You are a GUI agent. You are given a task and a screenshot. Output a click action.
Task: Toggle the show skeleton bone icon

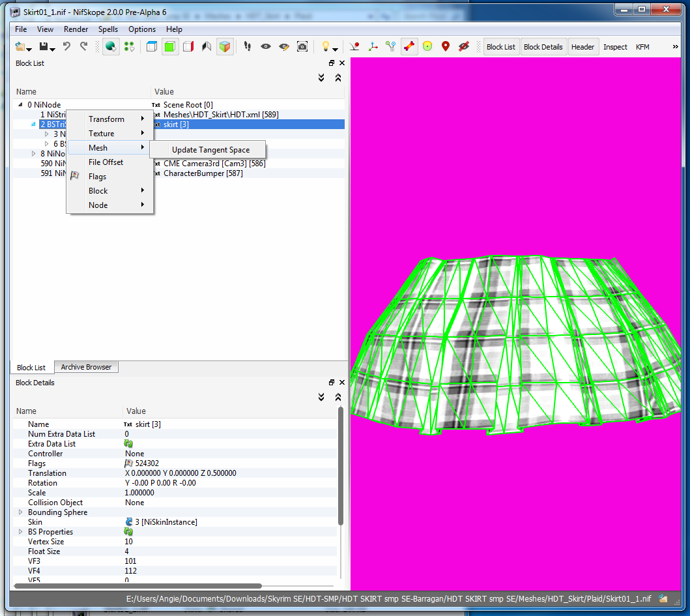[x=409, y=46]
